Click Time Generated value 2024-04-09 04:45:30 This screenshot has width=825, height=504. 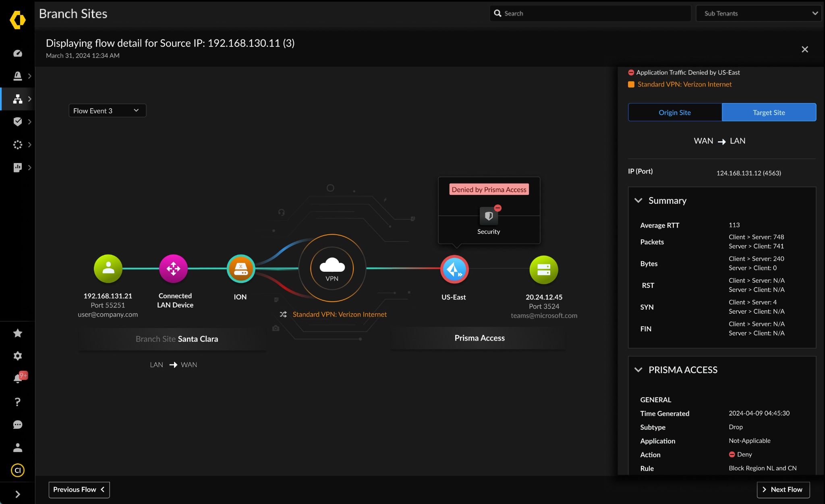tap(759, 413)
